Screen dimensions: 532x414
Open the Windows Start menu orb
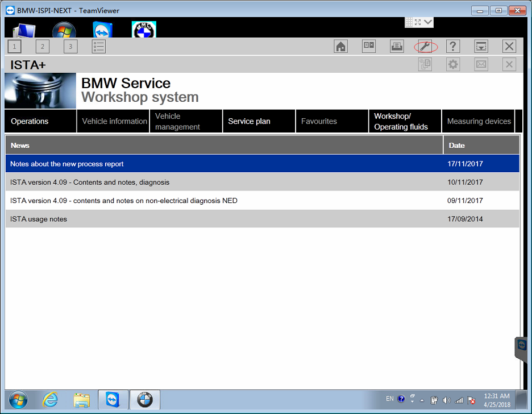pos(18,400)
